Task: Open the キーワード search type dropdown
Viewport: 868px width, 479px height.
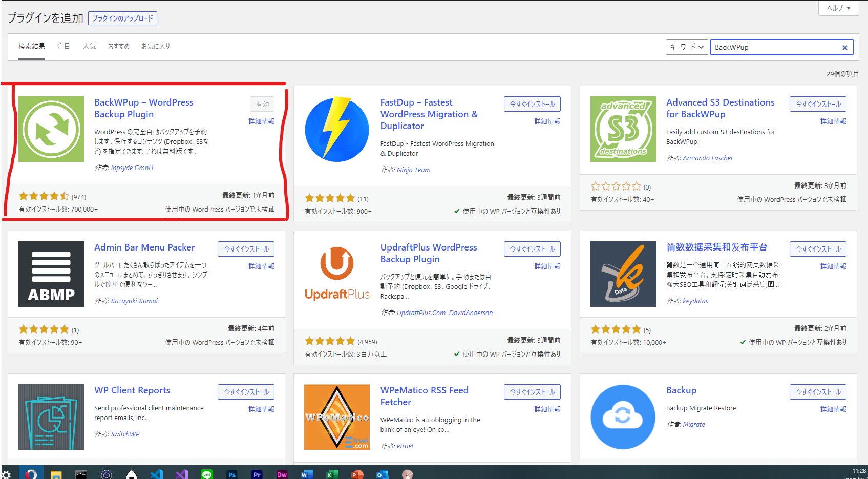Action: 687,47
